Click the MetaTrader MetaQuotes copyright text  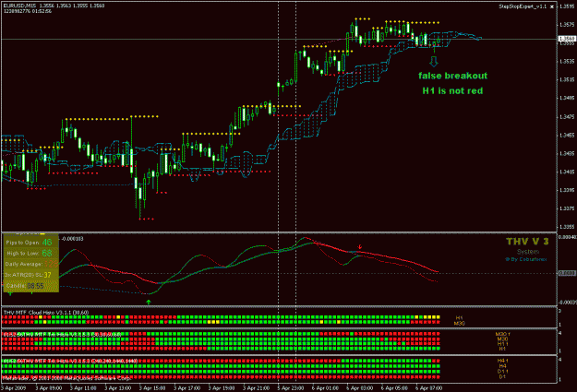point(66,377)
